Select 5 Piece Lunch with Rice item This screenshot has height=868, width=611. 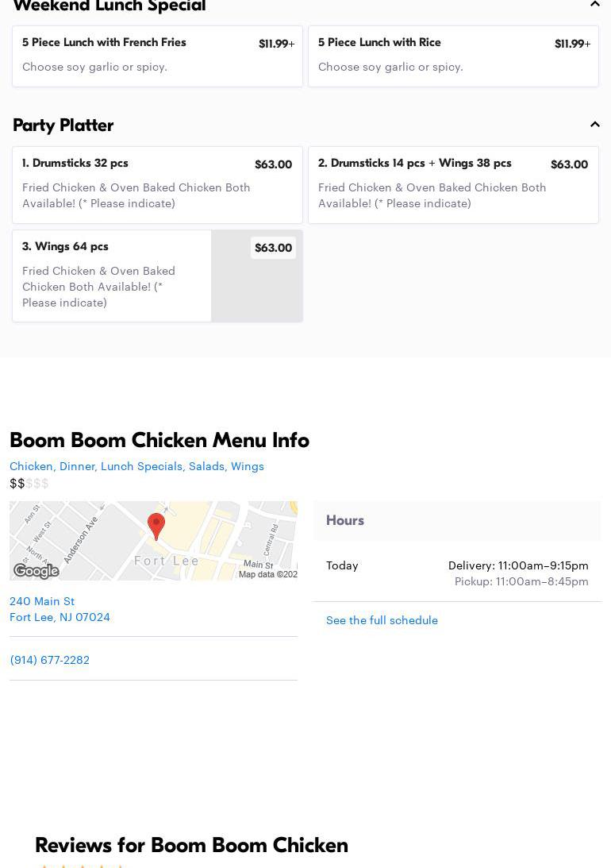pos(453,56)
